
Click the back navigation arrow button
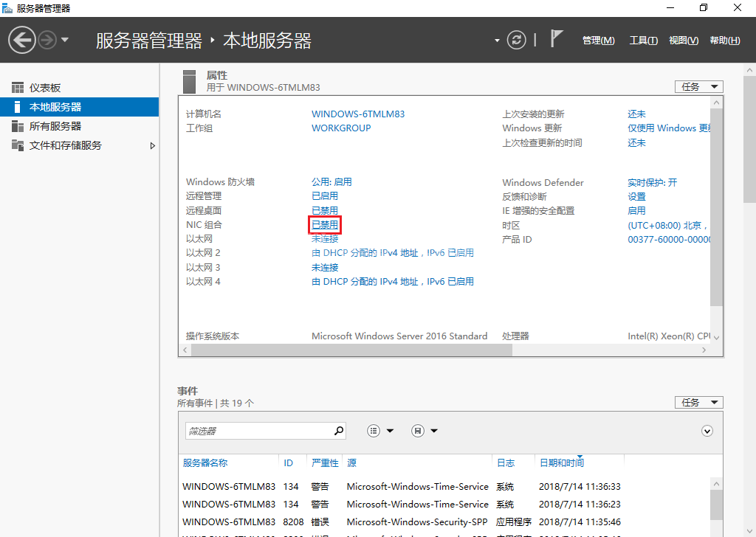pos(22,40)
